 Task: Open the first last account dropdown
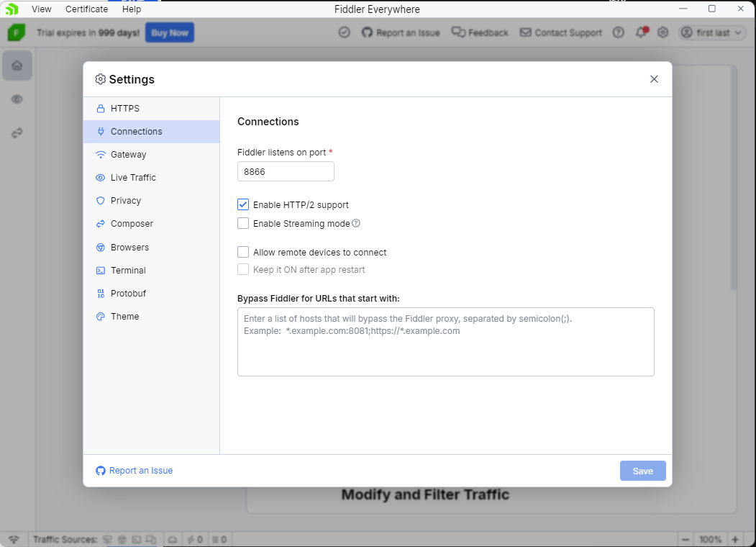711,32
